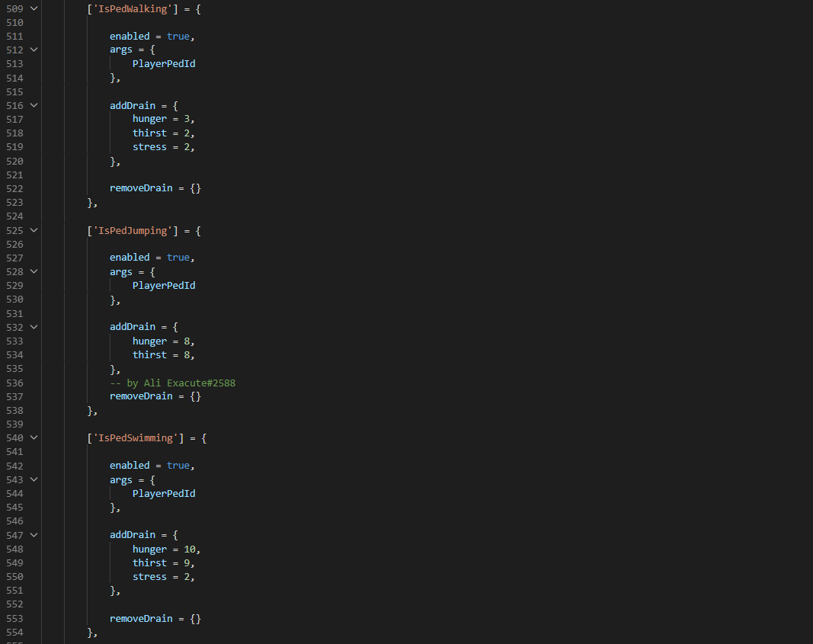Click 'thirst = 8' on line 534

[161, 355]
